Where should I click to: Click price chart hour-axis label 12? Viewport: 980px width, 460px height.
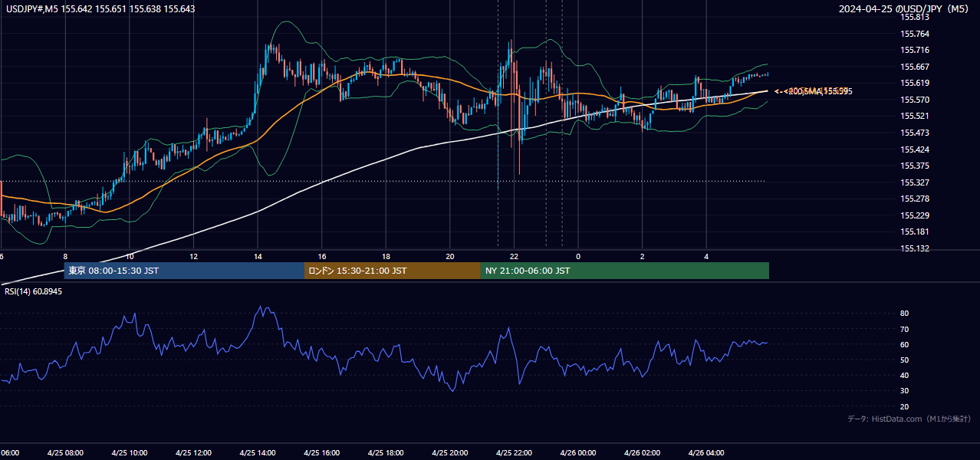coord(193,256)
